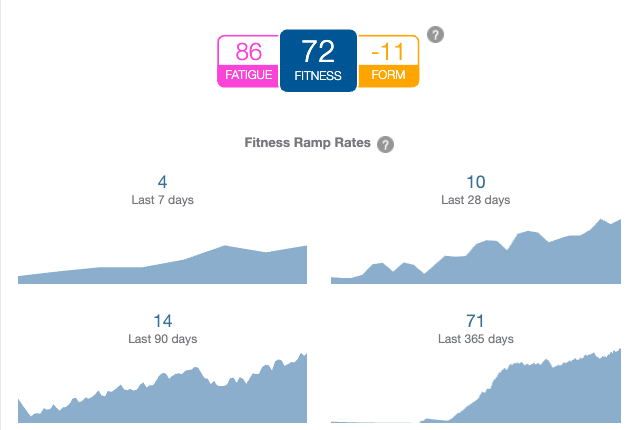Click the 90-day ramp rate value 14

162,321
